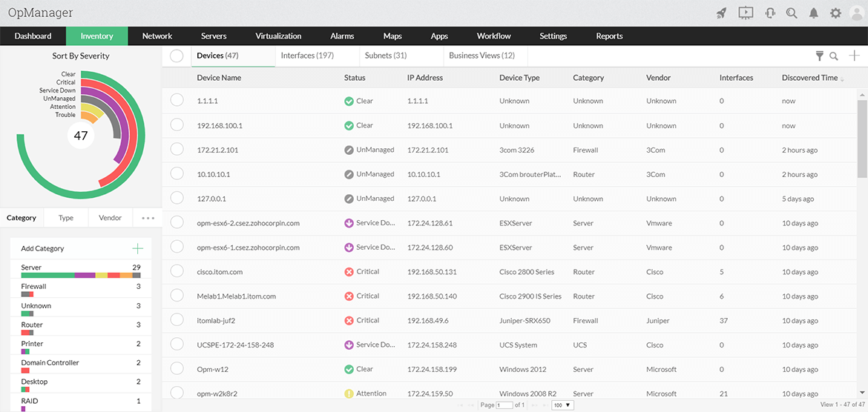Open the Alarms menu
The width and height of the screenshot is (868, 412).
click(x=342, y=36)
